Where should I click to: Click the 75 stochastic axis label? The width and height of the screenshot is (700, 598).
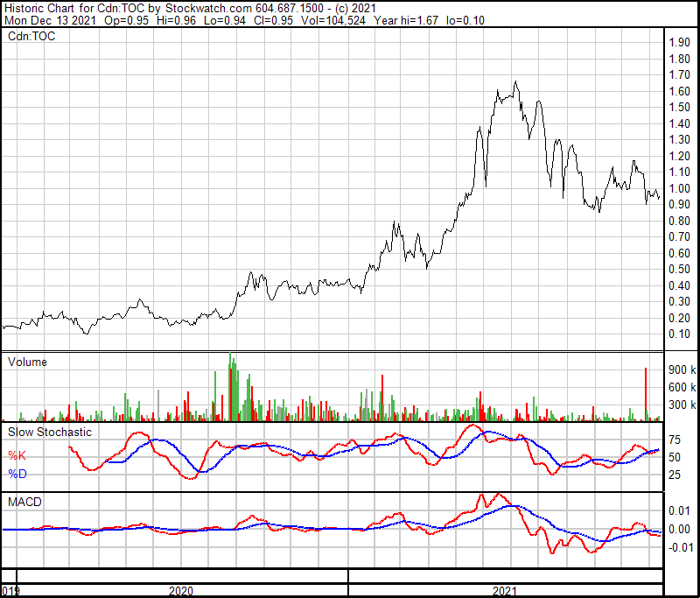coord(675,440)
